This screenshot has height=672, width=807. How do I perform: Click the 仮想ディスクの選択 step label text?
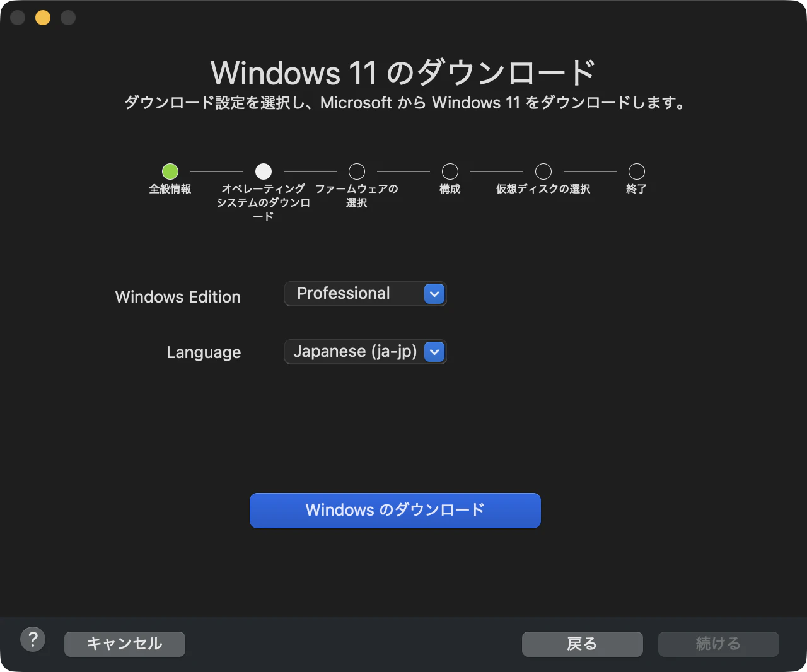pyautogui.click(x=543, y=189)
